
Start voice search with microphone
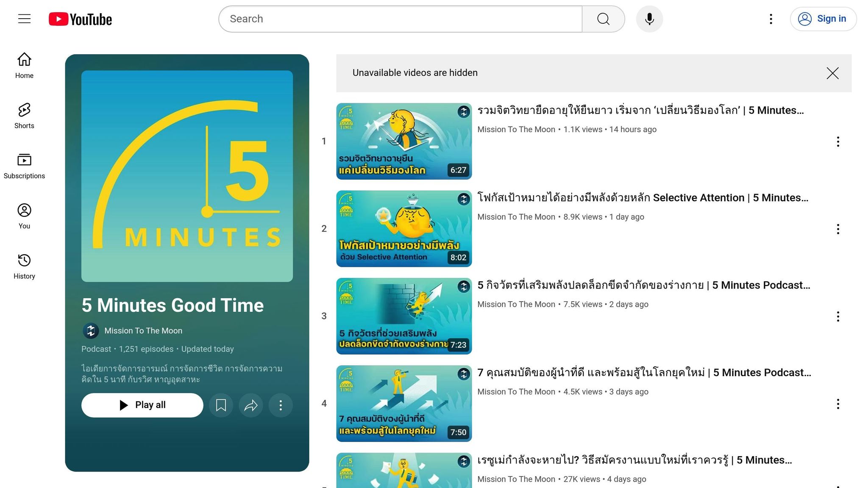point(649,19)
